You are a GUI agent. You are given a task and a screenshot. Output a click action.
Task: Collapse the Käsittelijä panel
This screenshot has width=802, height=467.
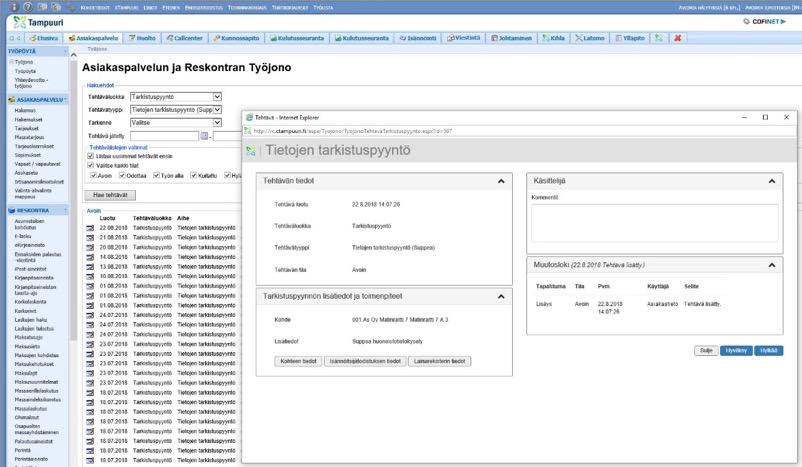[772, 181]
